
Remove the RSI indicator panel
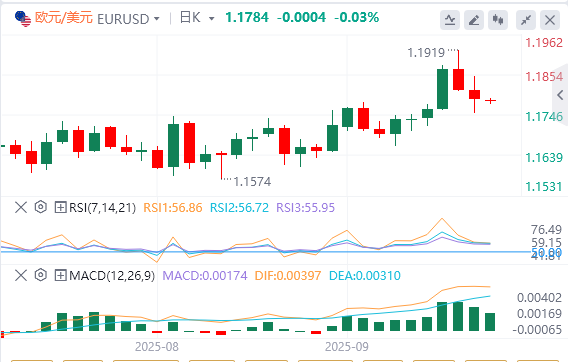21,207
